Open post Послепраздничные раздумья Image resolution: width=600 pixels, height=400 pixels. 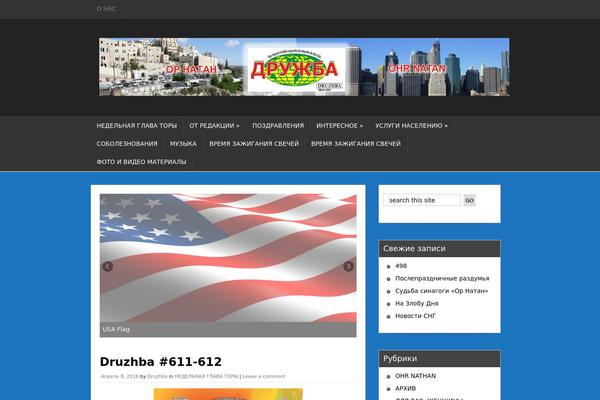click(442, 278)
